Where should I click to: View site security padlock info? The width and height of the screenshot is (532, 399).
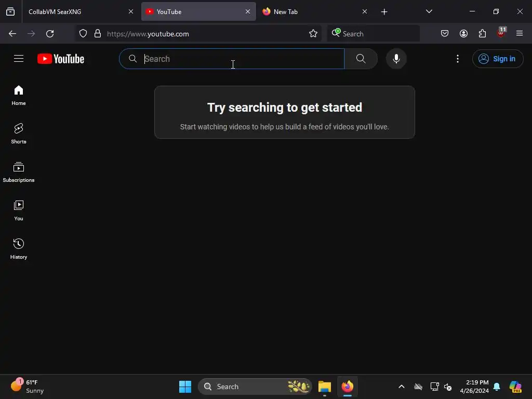98,34
